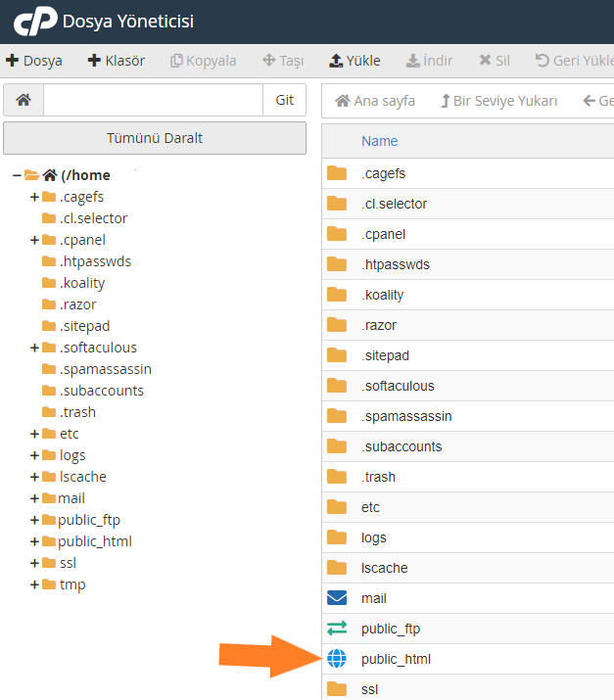Click the green arrows icon for public_ftp
Screen dimensions: 614x700
pyautogui.click(x=337, y=629)
